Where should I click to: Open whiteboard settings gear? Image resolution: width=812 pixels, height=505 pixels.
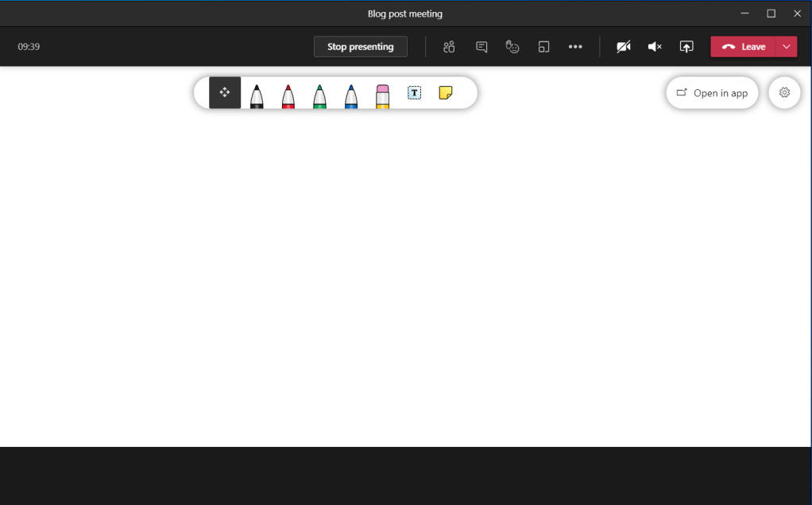point(784,93)
